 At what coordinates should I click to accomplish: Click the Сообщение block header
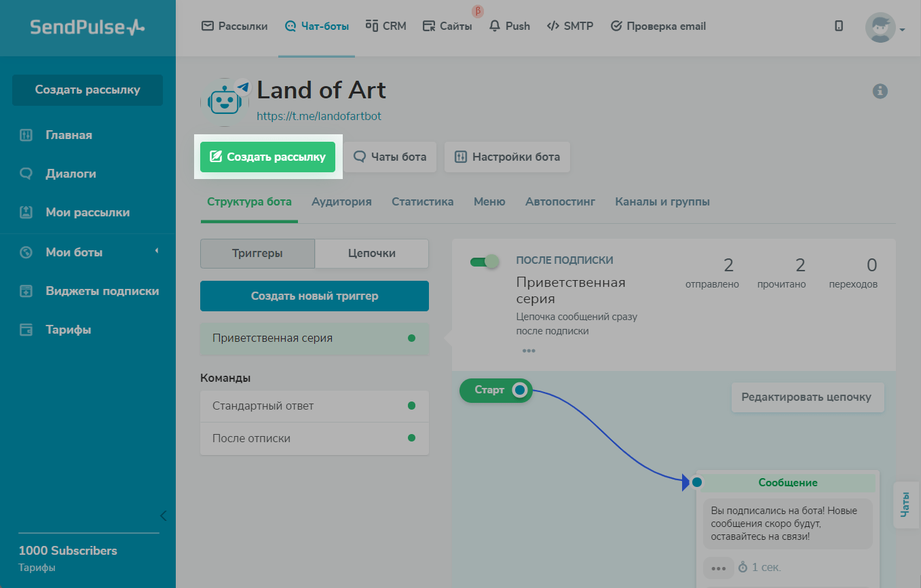788,483
